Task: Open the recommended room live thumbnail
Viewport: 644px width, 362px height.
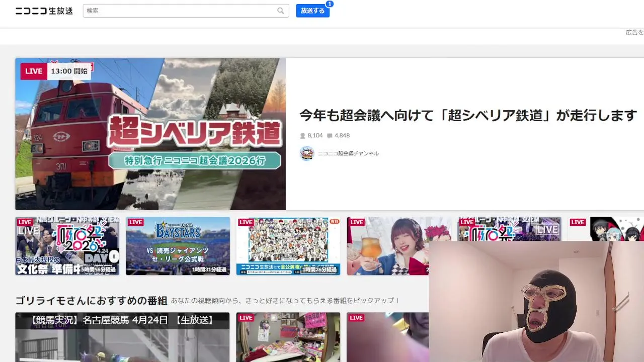Action: pyautogui.click(x=288, y=337)
